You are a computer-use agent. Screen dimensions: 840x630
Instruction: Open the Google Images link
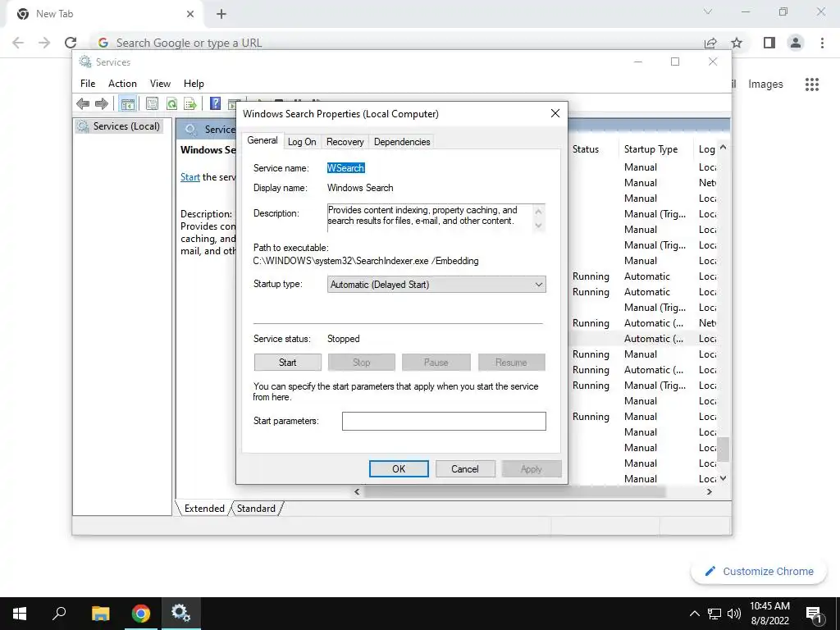(765, 84)
